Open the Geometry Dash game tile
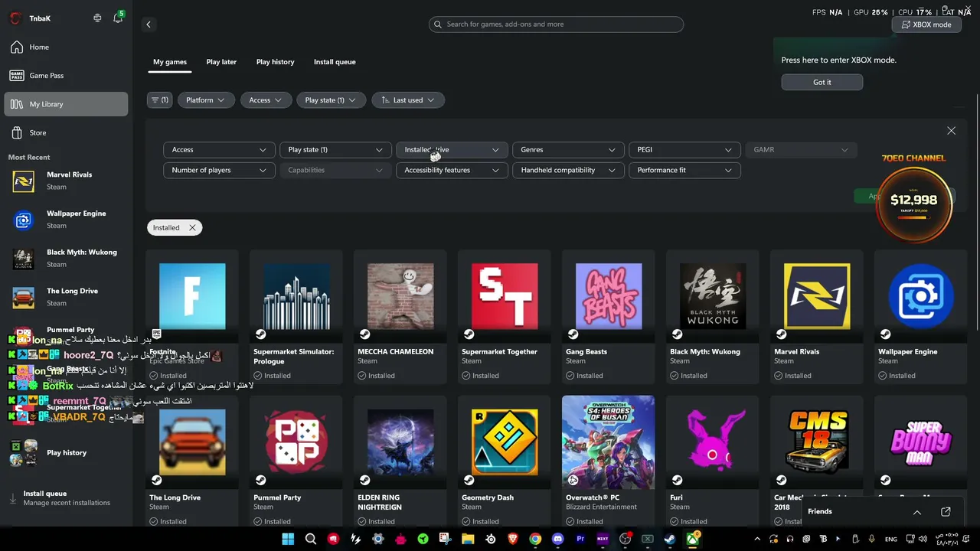980x551 pixels. [505, 461]
